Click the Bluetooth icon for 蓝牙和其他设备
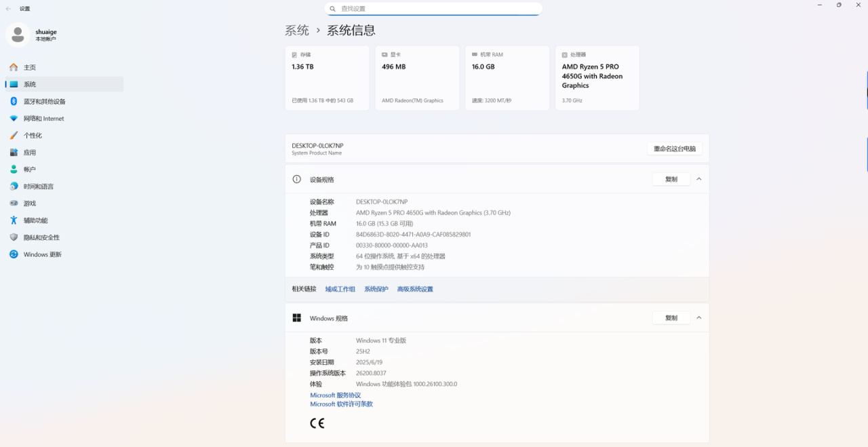Viewport: 868px width, 447px height. click(14, 101)
